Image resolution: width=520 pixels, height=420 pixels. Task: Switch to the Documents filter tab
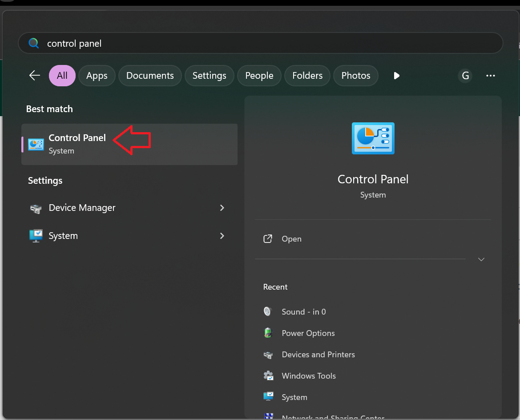click(x=150, y=76)
